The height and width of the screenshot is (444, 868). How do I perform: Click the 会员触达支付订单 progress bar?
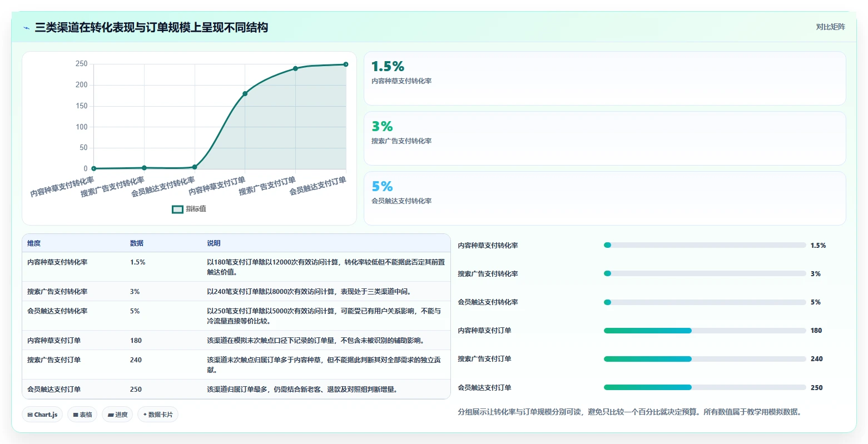(705, 387)
